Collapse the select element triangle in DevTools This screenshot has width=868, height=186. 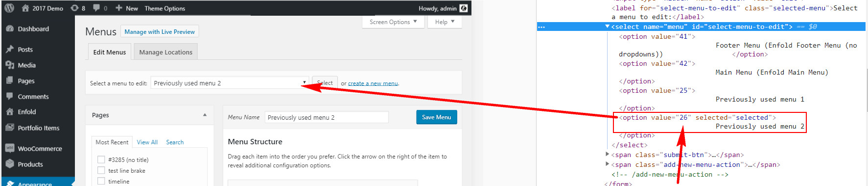pyautogui.click(x=608, y=27)
